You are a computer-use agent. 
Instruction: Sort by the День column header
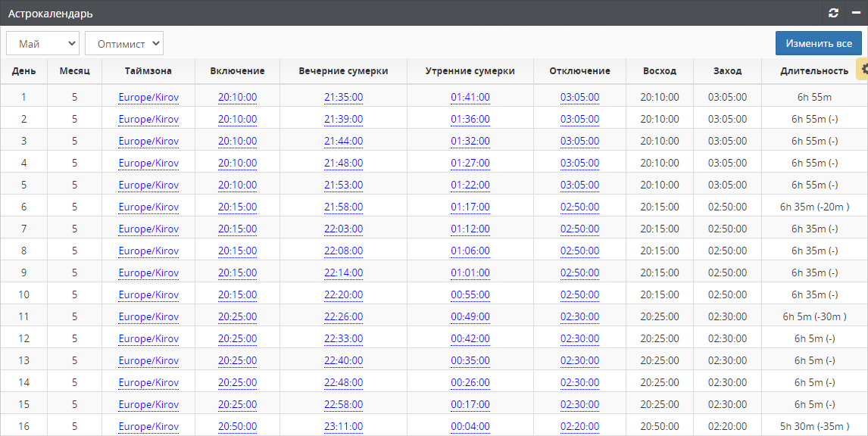point(23,71)
